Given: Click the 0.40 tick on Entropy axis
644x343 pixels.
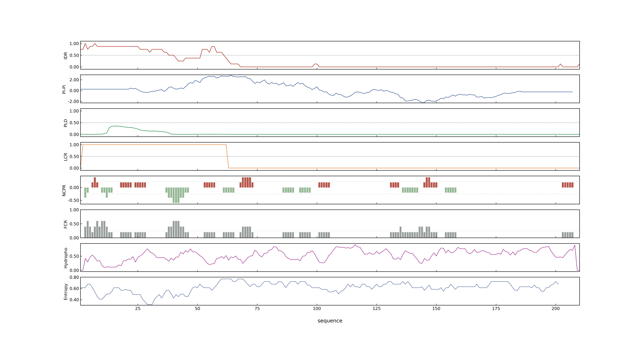Looking at the screenshot, I should pos(74,300).
